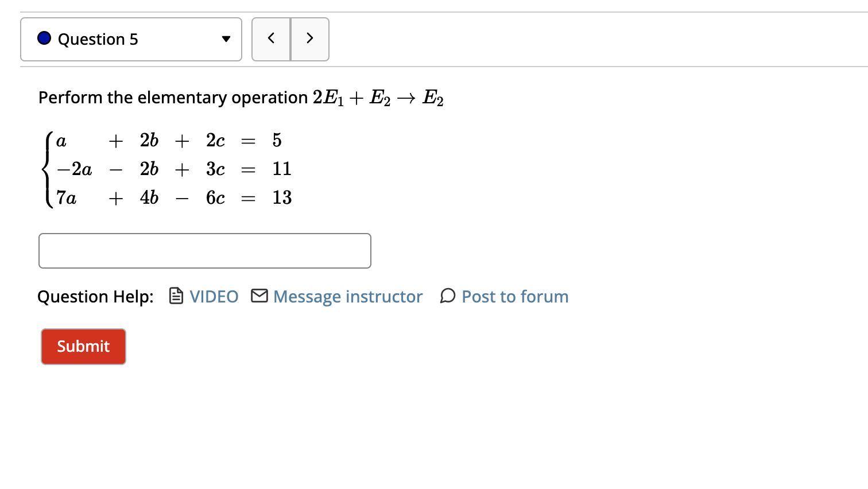The image size is (868, 489).
Task: Open the VIDEO help link
Action: [x=213, y=296]
